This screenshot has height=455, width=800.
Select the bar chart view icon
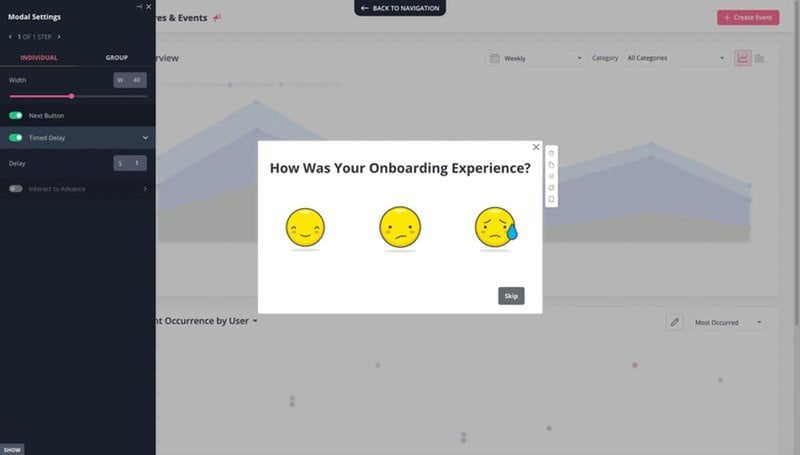tap(760, 58)
